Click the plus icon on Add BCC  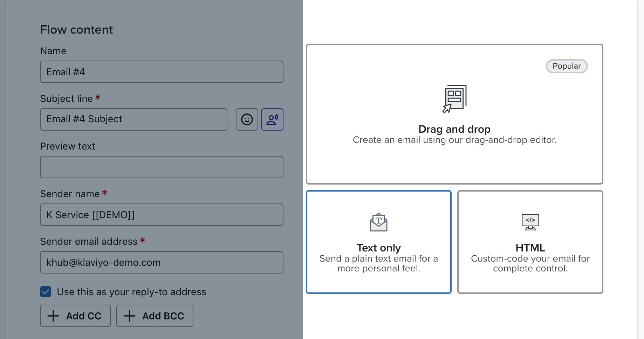tap(130, 316)
